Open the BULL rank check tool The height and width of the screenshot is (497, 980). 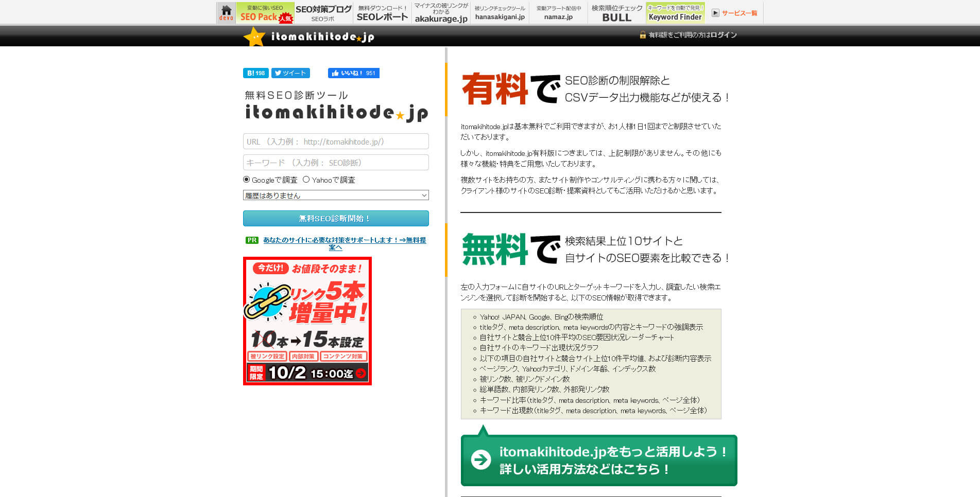click(617, 13)
